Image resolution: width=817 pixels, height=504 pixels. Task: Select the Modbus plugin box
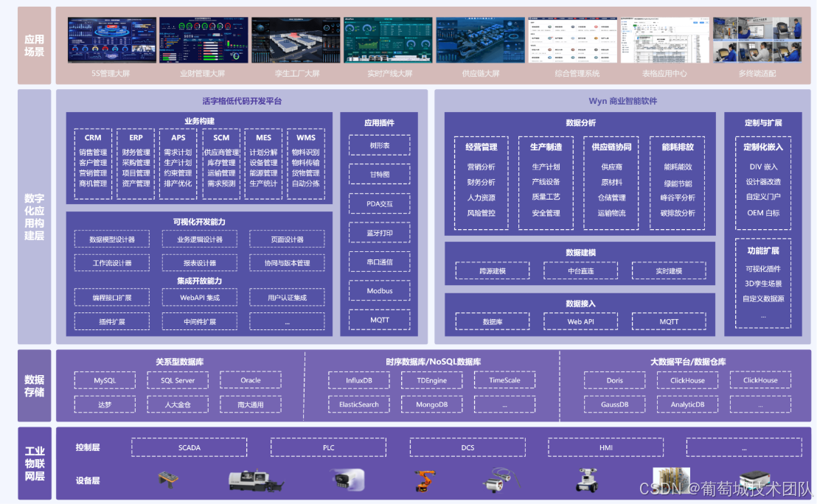(x=379, y=290)
